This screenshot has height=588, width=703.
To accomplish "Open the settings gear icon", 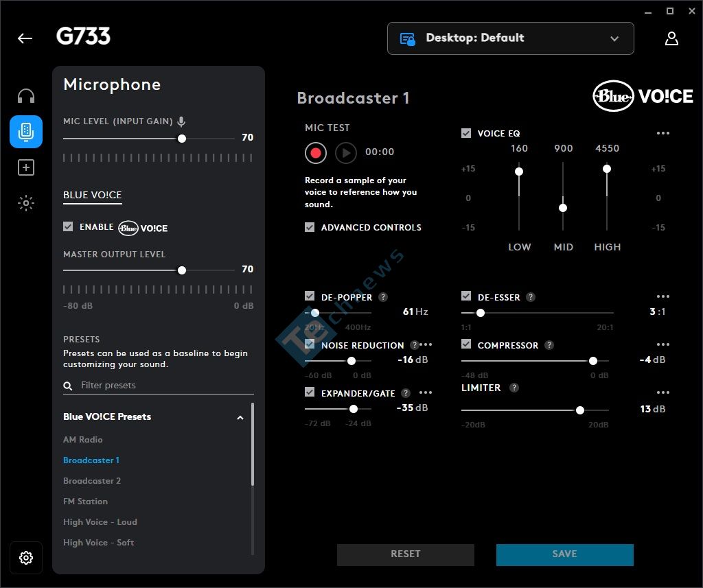I will pyautogui.click(x=26, y=558).
